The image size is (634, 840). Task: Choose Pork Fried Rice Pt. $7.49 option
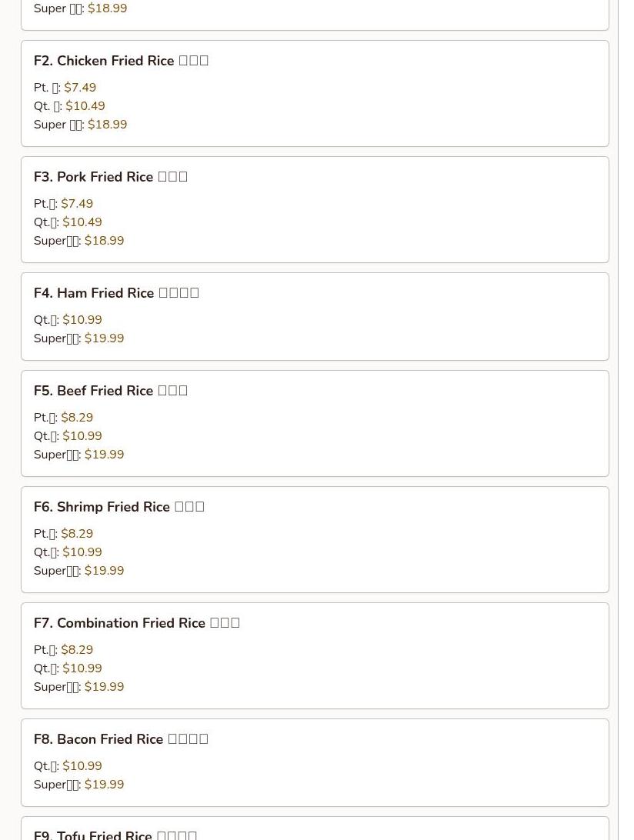coord(63,204)
